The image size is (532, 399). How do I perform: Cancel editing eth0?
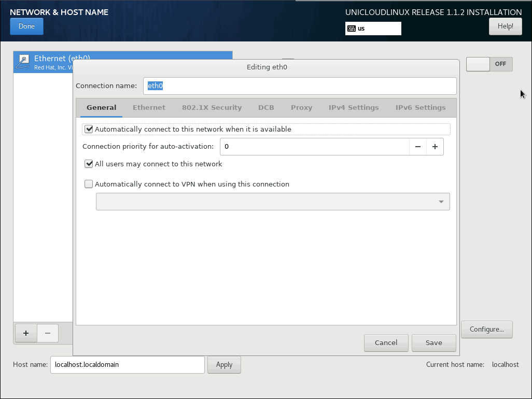[x=386, y=343]
